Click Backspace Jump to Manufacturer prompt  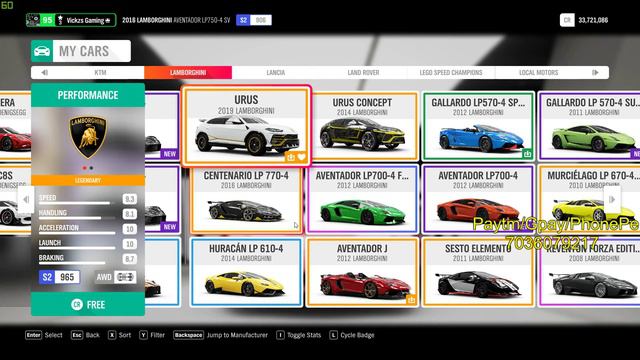pyautogui.click(x=220, y=335)
